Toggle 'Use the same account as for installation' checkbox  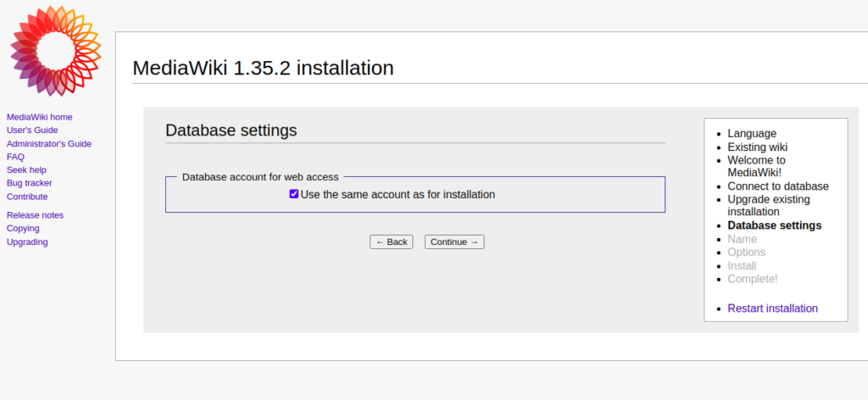coord(294,194)
